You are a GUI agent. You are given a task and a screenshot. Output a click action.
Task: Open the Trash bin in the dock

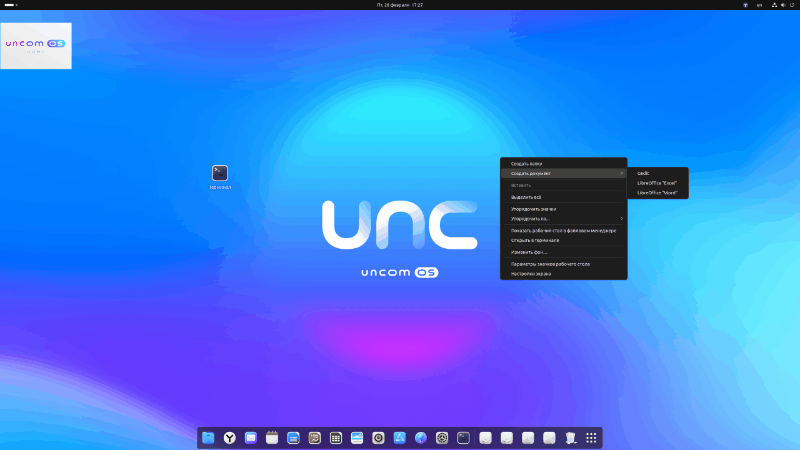click(570, 438)
